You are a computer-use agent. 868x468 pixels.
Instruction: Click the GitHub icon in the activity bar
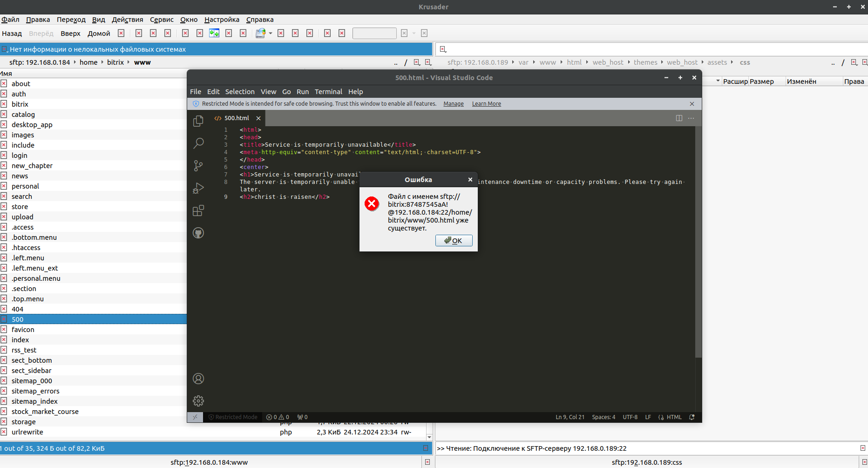pyautogui.click(x=198, y=233)
